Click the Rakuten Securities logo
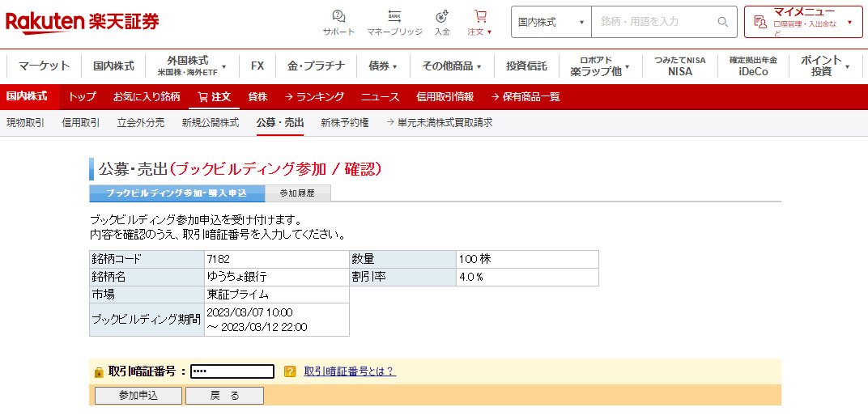Viewport: 868px width, 420px height. click(83, 22)
